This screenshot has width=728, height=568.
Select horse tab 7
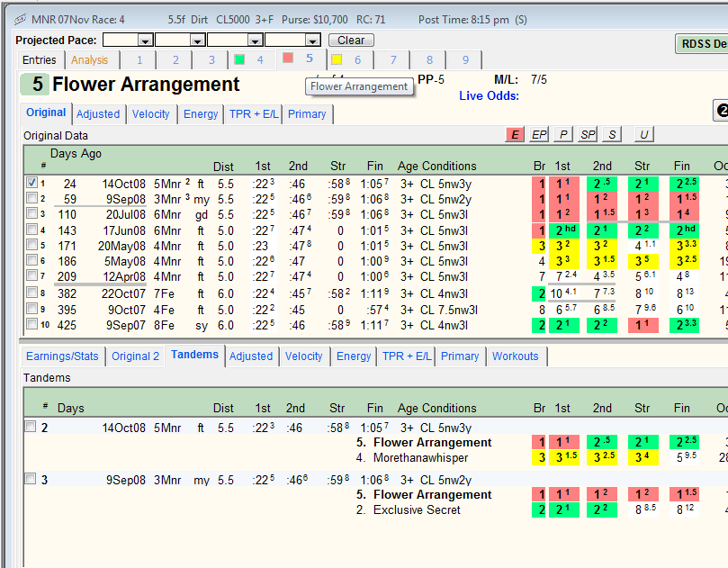coord(393,60)
